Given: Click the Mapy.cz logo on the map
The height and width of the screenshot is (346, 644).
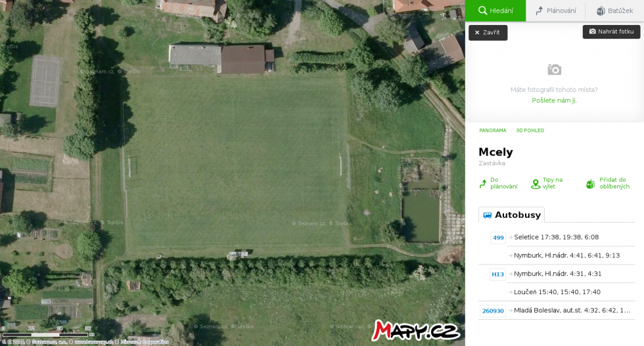Looking at the screenshot, I should 415,330.
